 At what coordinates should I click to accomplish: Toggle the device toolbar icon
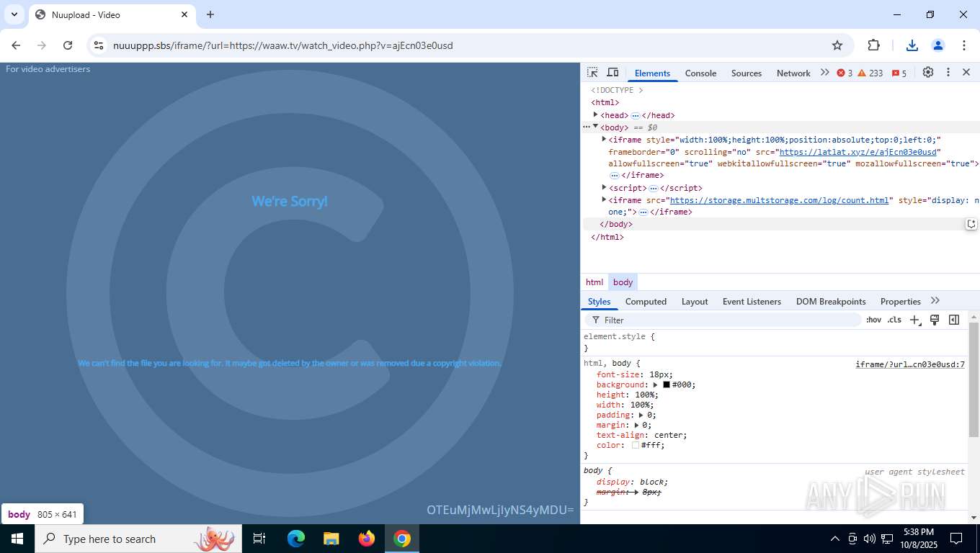612,73
